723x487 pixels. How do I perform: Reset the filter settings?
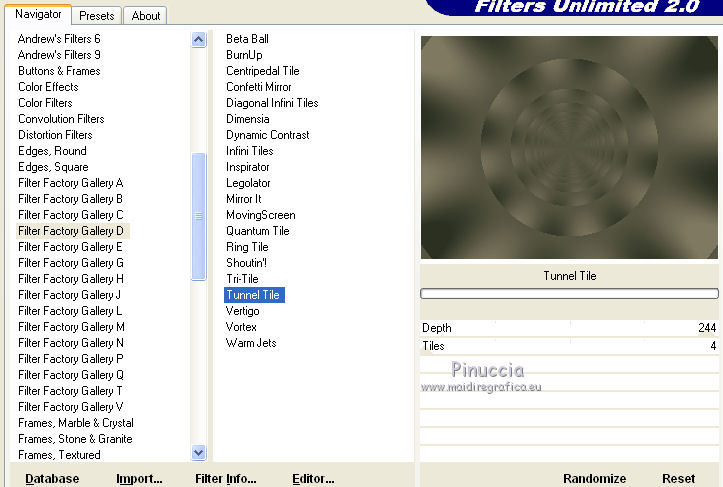tap(678, 479)
